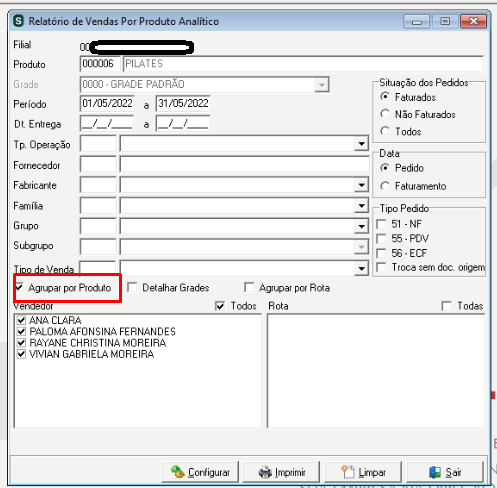Check the 56 - ECF tipo pedido
This screenshot has width=497, height=488.
pyautogui.click(x=381, y=253)
